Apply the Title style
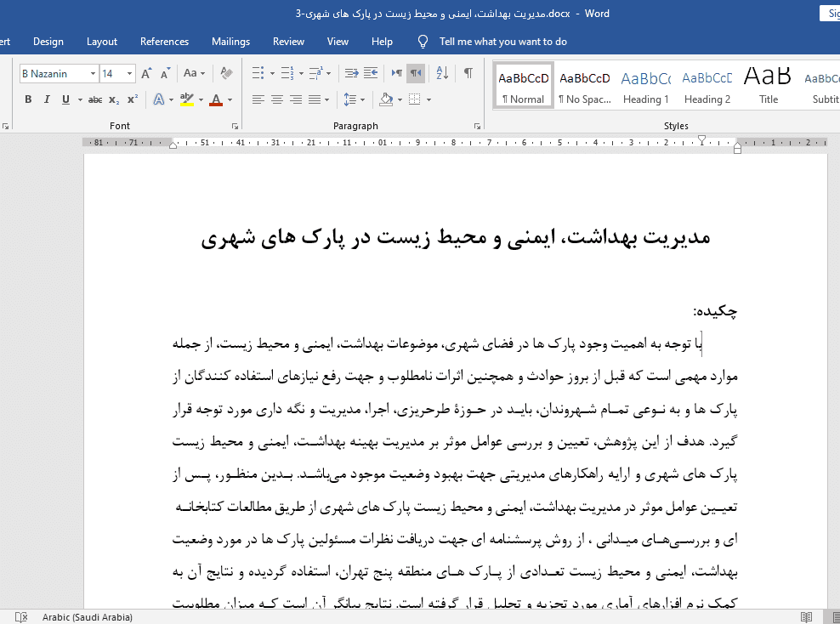 click(x=769, y=86)
